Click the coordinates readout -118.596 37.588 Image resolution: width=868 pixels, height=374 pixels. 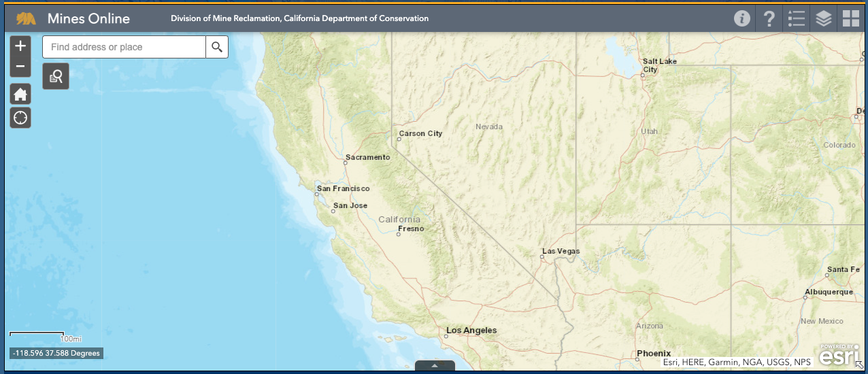click(56, 354)
